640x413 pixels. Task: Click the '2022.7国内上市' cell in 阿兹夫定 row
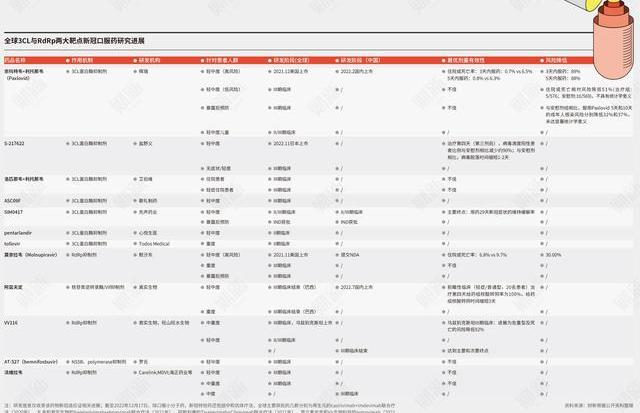[x=357, y=287]
